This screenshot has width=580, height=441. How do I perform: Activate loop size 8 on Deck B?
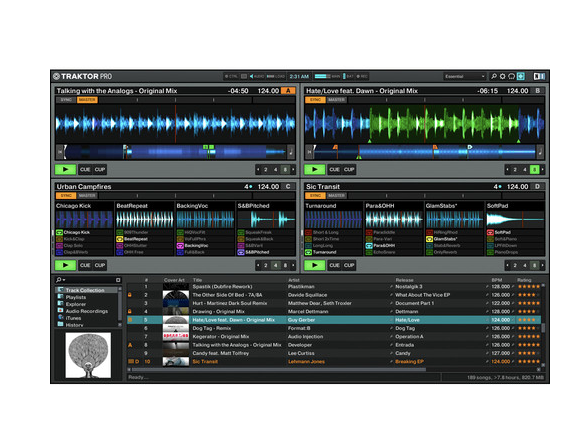point(534,169)
